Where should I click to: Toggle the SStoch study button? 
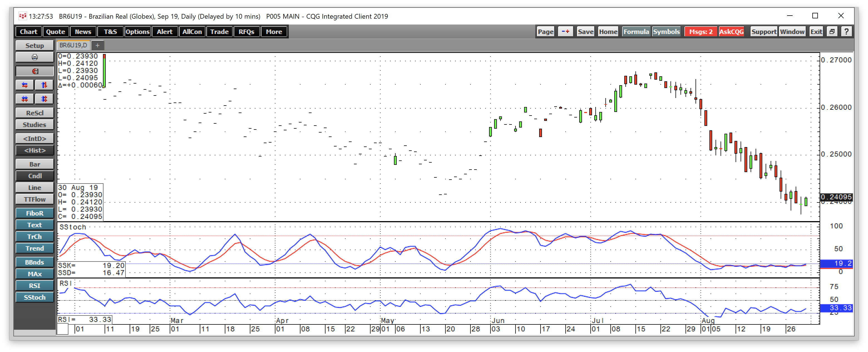34,297
